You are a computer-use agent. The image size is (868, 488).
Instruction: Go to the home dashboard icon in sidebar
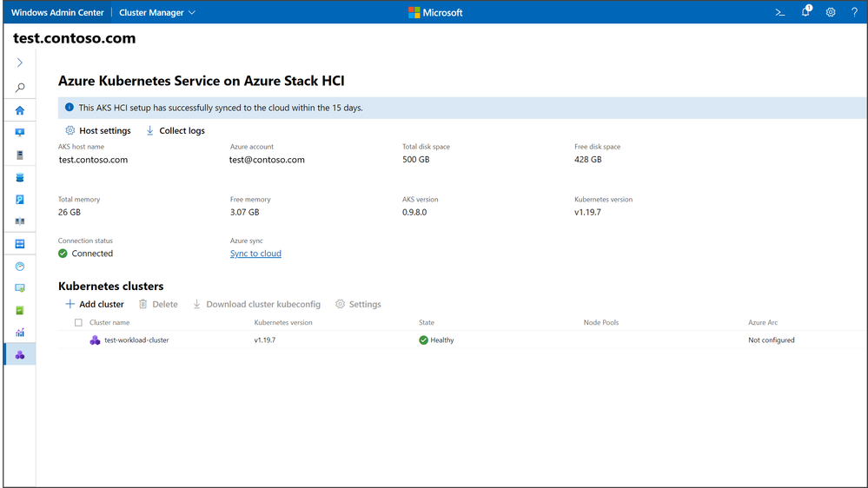coord(19,111)
